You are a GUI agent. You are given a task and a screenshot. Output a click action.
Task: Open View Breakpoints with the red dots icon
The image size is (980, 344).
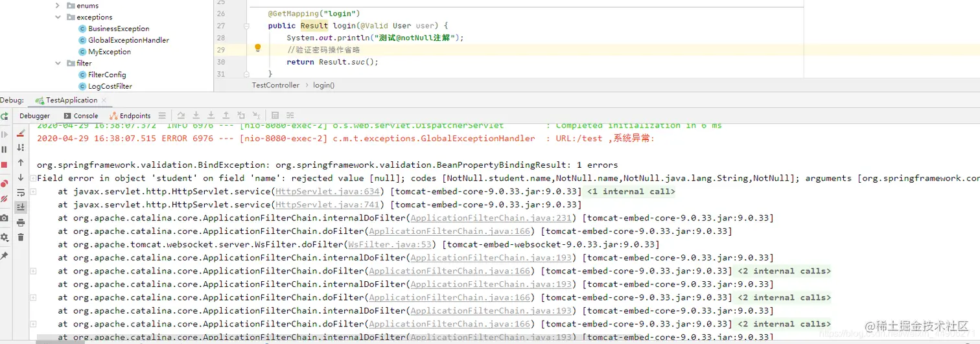click(x=5, y=183)
